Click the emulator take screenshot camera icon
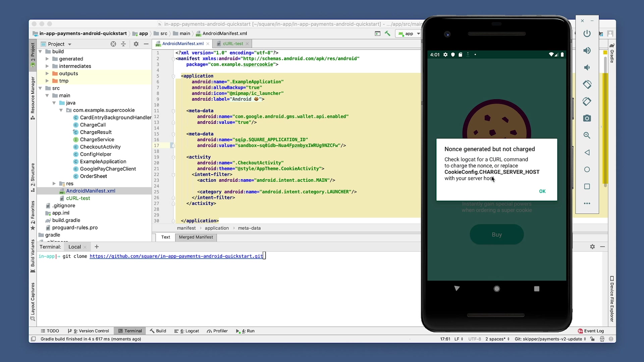The image size is (644, 362). (587, 118)
